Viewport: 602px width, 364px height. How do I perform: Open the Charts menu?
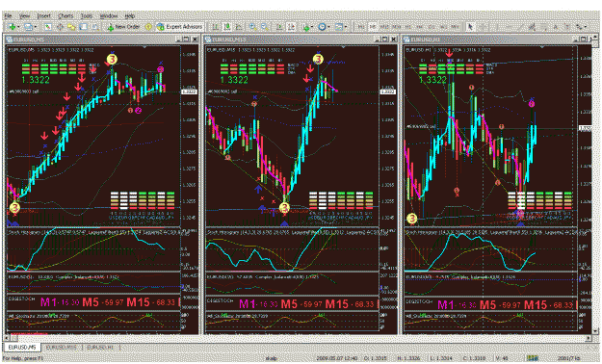65,16
